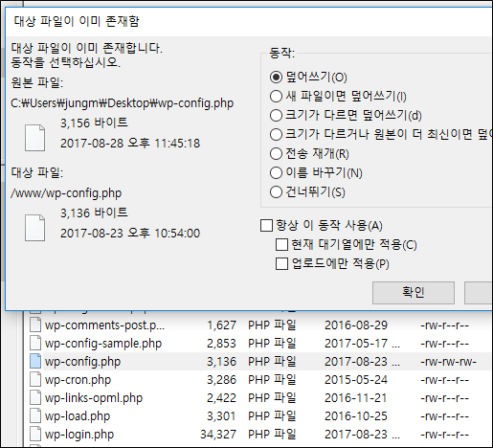
Task: Click the source path C:₩Users₩jungm₩Desktop₩wp-config.php
Action: (123, 103)
